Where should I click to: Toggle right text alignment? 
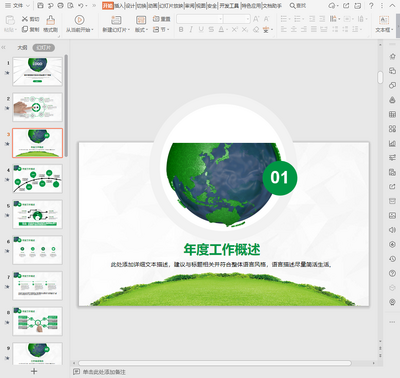pos(304,30)
